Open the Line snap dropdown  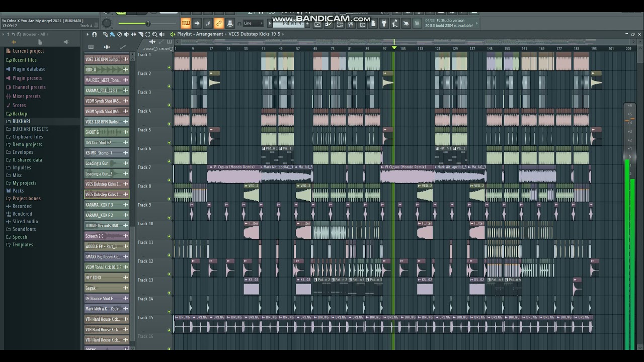(x=253, y=23)
